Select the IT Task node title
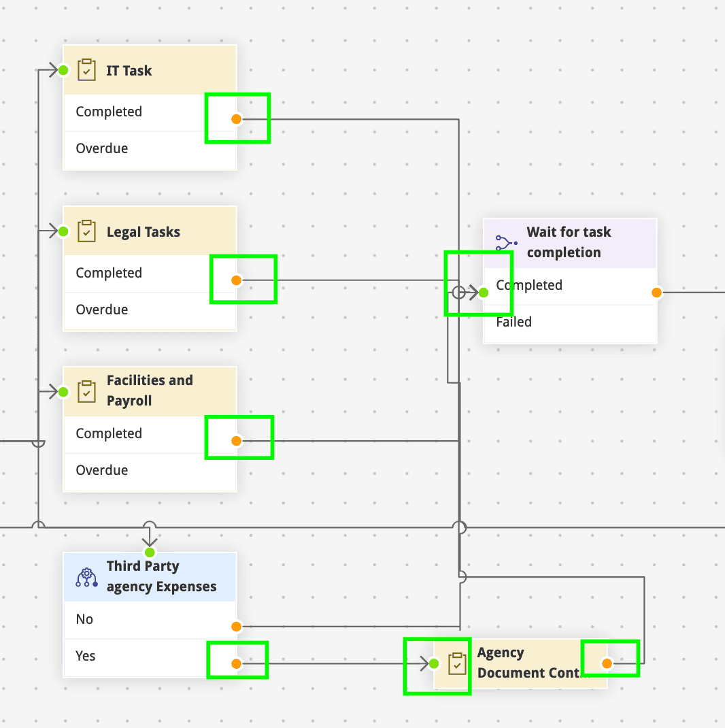The width and height of the screenshot is (725, 728). (129, 71)
